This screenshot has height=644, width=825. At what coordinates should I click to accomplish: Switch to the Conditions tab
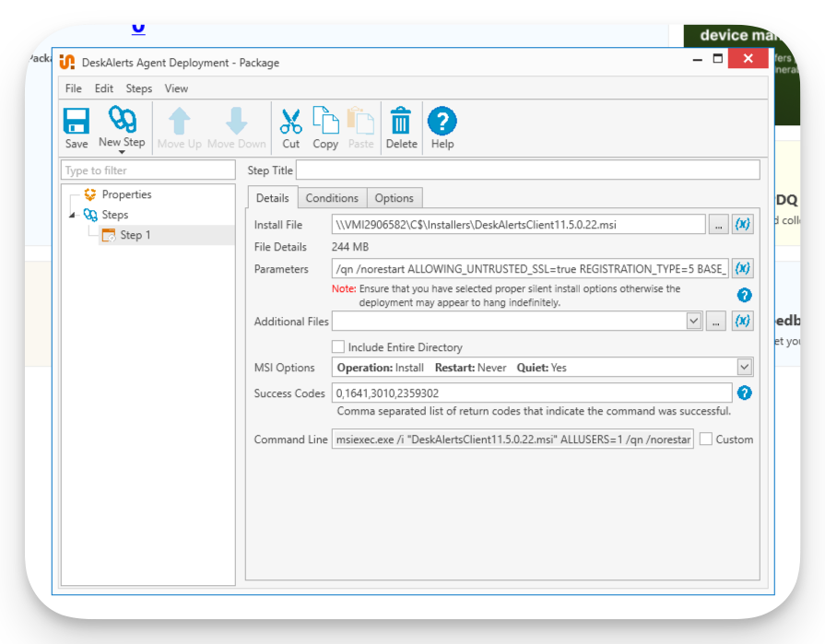(x=332, y=197)
